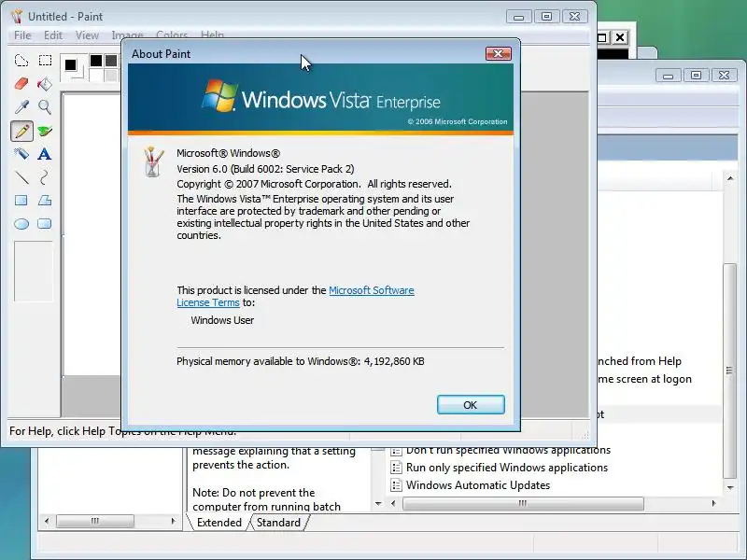The image size is (747, 560).
Task: Confirm About Paint dialog with OK
Action: 471,405
